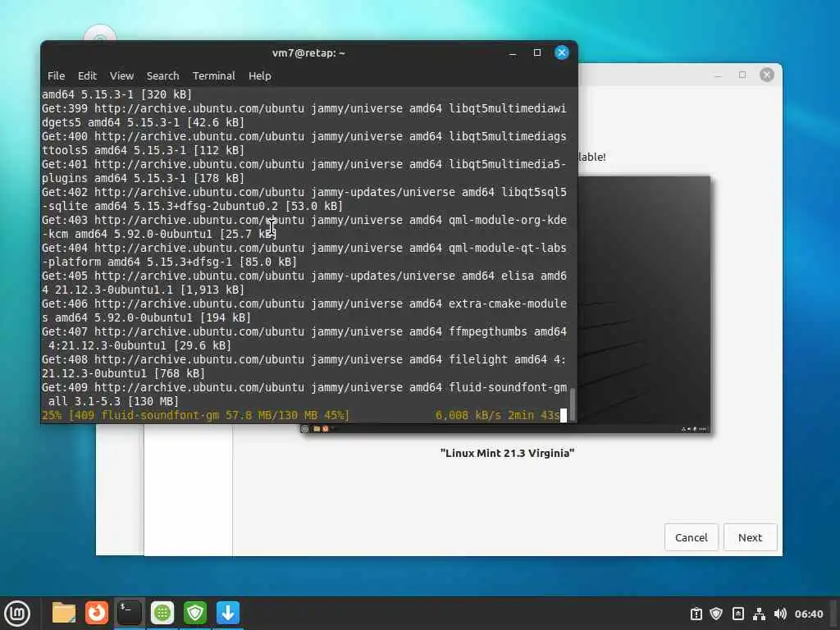This screenshot has width=840, height=630.
Task: Minimize the terminal window
Action: coord(513,53)
